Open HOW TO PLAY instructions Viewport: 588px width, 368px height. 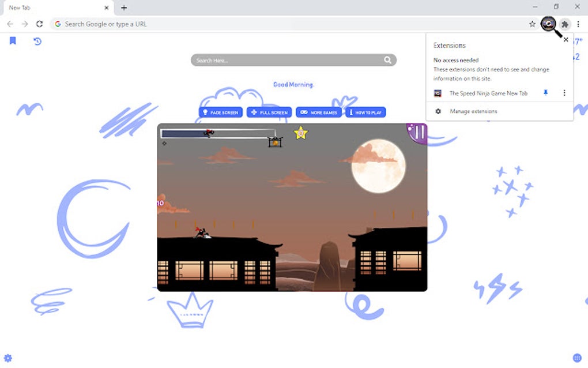(365, 112)
